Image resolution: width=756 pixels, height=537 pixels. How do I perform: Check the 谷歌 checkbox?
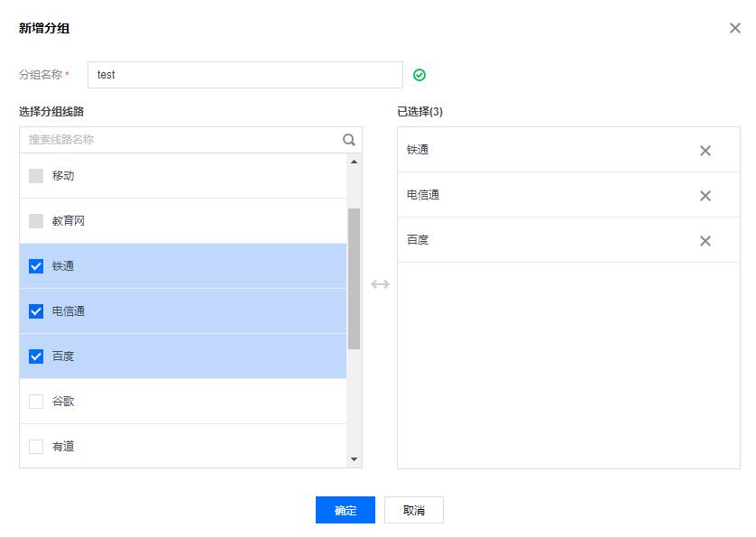point(36,402)
